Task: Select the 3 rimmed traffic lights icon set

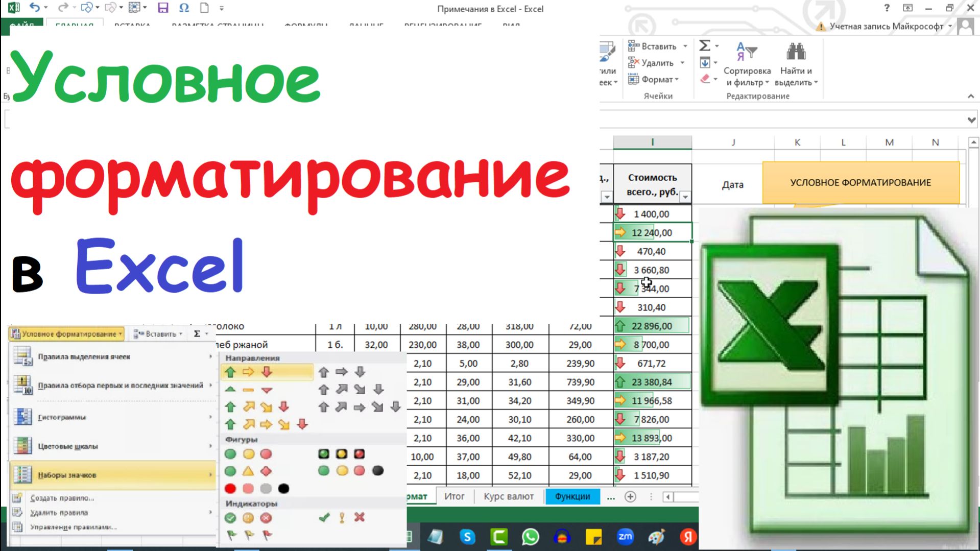Action: [342, 454]
